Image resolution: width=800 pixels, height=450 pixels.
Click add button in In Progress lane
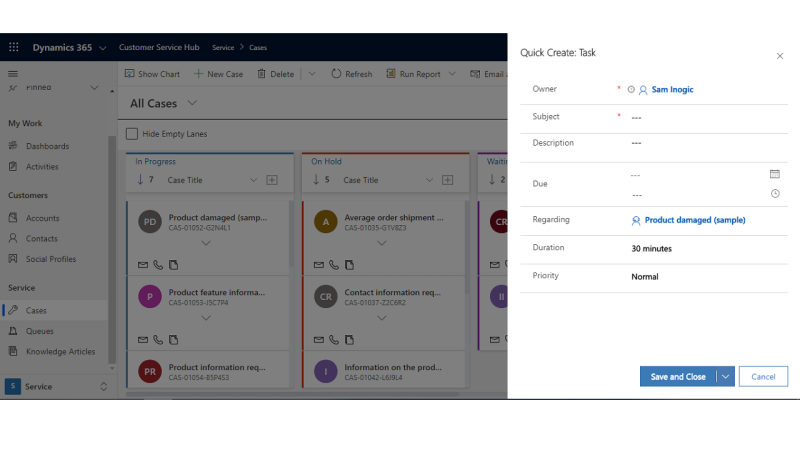tap(272, 180)
